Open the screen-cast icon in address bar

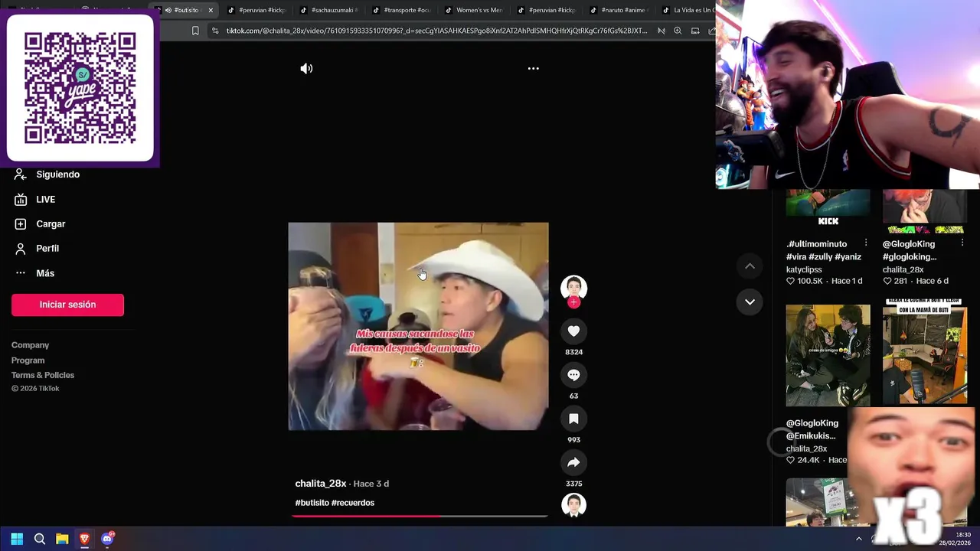(x=695, y=31)
